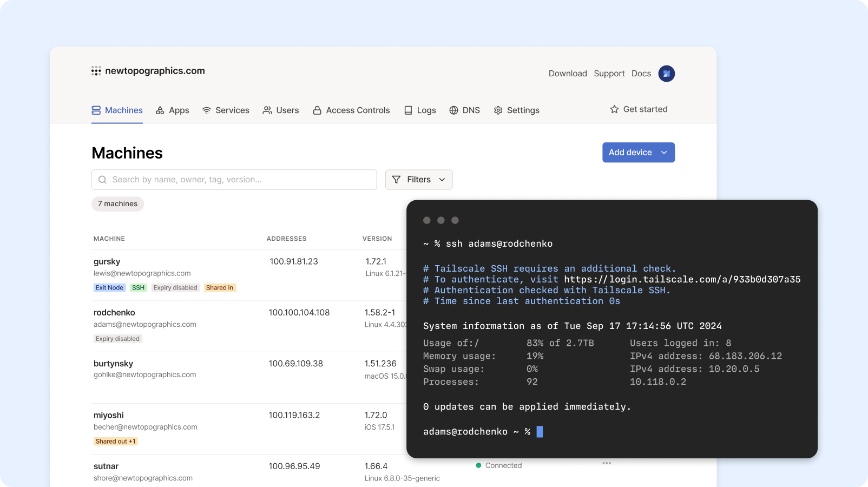Open the rodchenko machine

click(114, 313)
